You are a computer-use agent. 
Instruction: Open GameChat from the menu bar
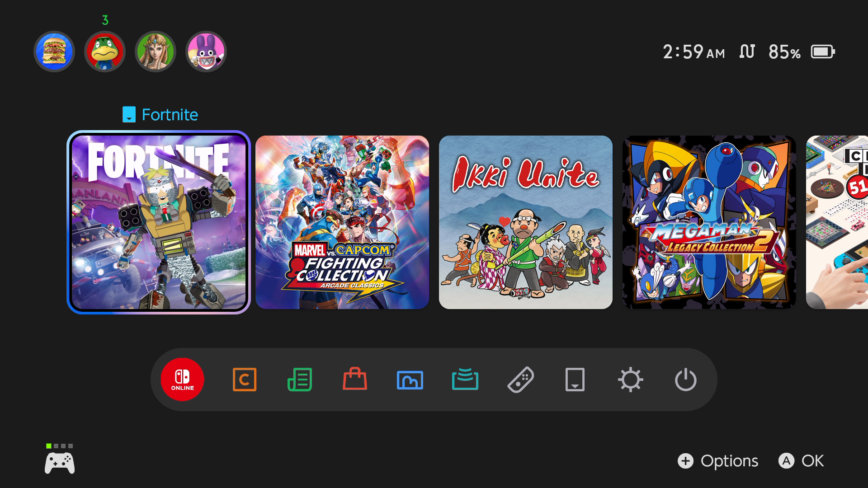click(245, 380)
